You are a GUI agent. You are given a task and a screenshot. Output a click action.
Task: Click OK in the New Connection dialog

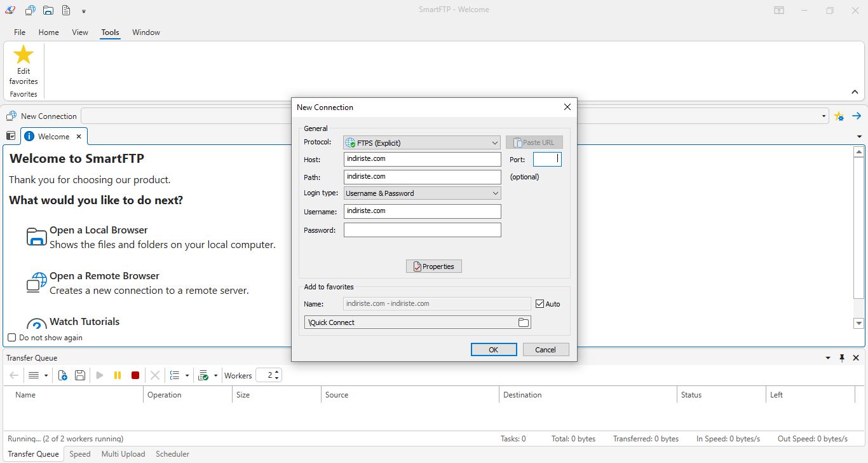[x=494, y=350]
